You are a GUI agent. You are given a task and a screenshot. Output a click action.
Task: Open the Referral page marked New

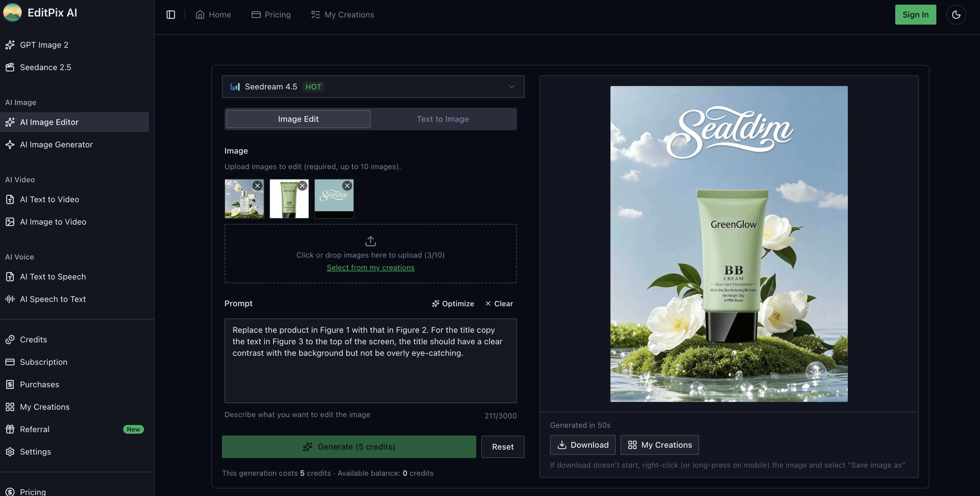pyautogui.click(x=74, y=429)
